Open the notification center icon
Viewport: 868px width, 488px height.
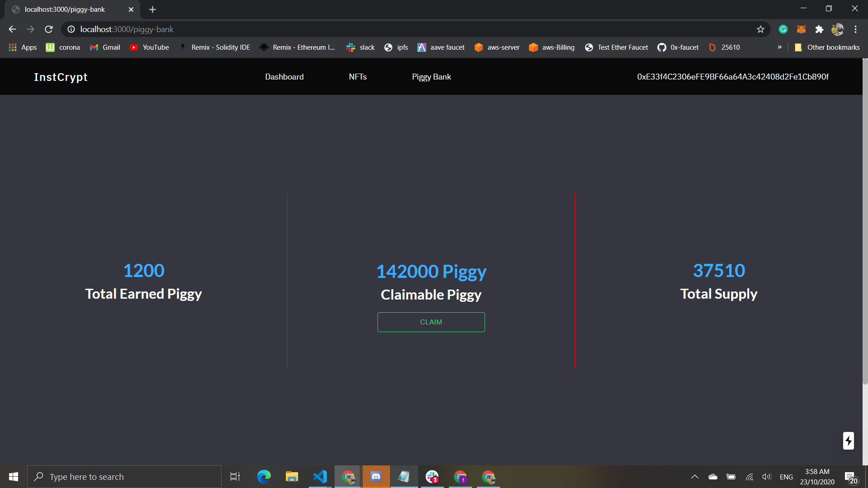tap(851, 477)
